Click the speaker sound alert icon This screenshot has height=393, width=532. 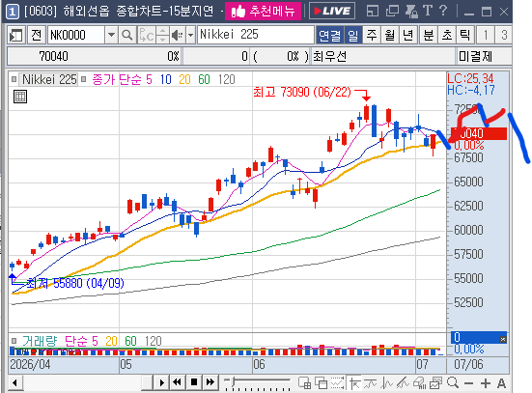pos(177,35)
